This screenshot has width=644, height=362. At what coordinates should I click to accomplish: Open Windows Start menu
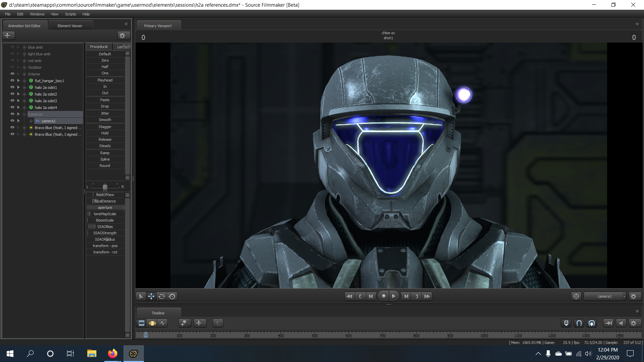[10, 354]
